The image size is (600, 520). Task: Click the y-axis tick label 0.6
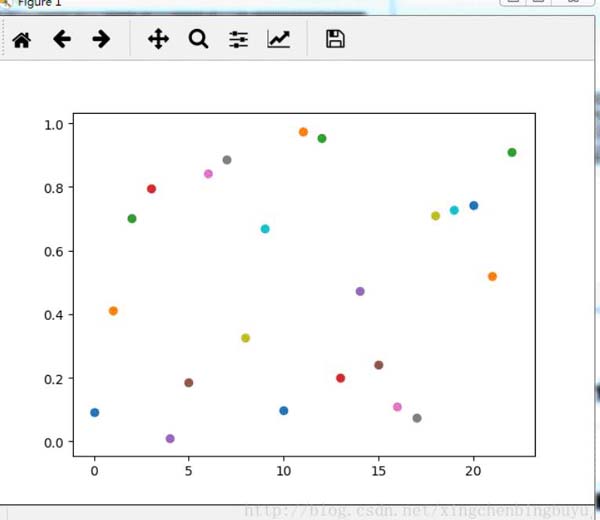(x=54, y=252)
